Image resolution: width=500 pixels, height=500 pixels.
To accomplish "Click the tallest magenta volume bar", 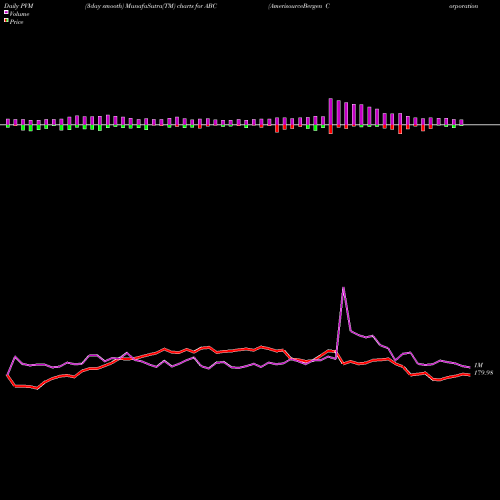I will 331,112.
